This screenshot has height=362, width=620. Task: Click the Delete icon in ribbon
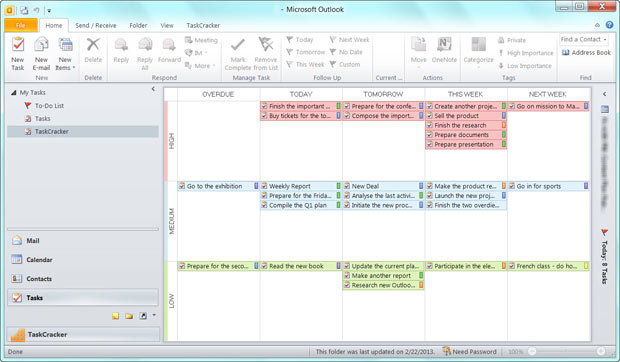(x=93, y=44)
